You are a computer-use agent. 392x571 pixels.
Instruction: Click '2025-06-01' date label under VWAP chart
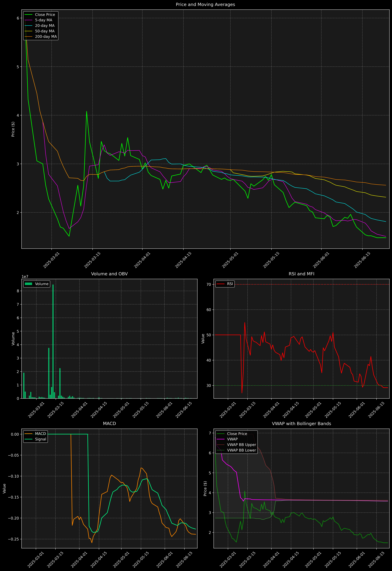click(357, 560)
